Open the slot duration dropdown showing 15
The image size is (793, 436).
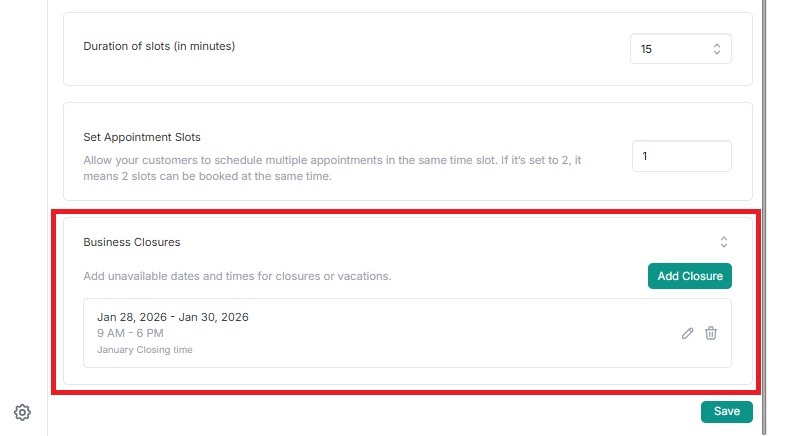point(680,48)
